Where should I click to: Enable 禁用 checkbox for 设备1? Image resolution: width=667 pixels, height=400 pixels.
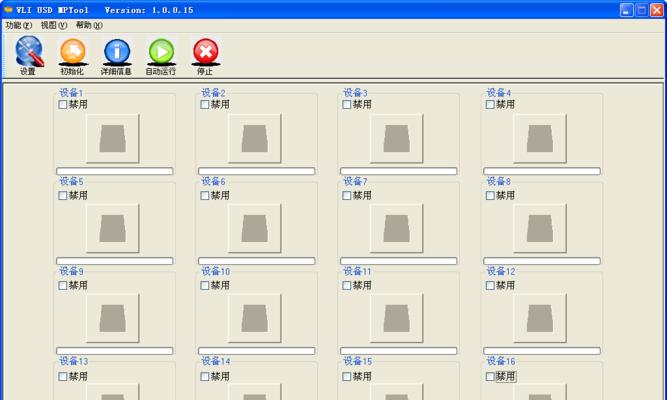coord(63,104)
